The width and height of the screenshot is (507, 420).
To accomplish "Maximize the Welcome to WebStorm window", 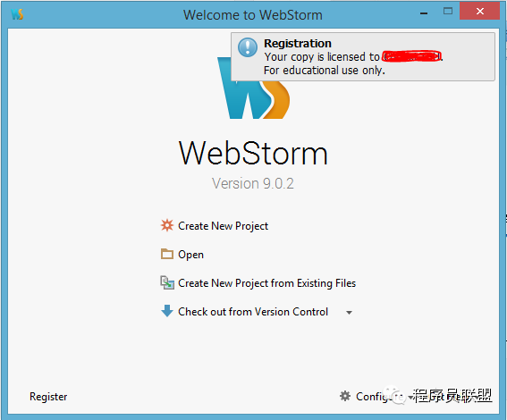I will tap(448, 12).
